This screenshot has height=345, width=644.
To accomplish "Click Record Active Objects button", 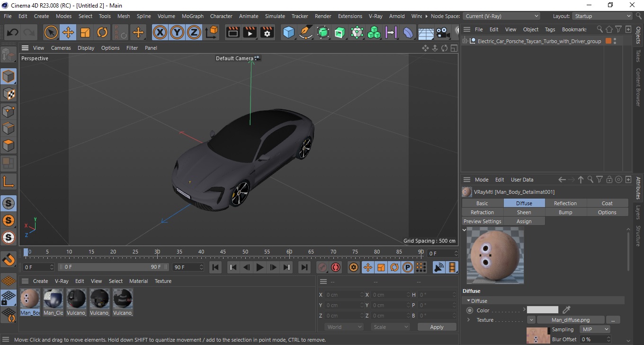I will 322,267.
